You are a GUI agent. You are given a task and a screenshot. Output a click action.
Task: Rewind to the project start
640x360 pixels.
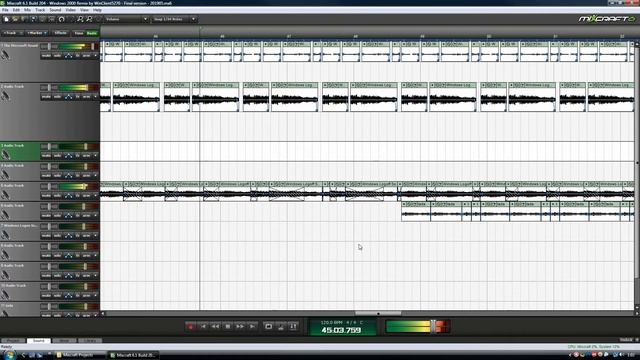pos(203,327)
